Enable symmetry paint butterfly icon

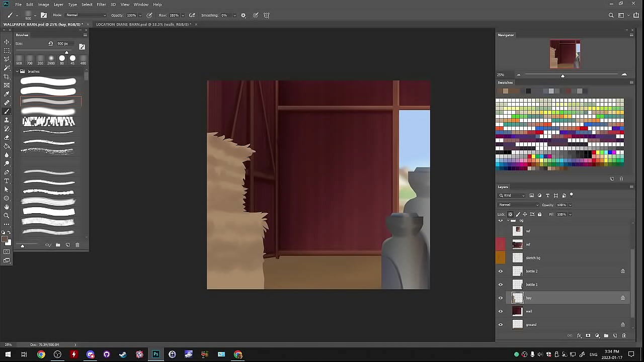[267, 15]
